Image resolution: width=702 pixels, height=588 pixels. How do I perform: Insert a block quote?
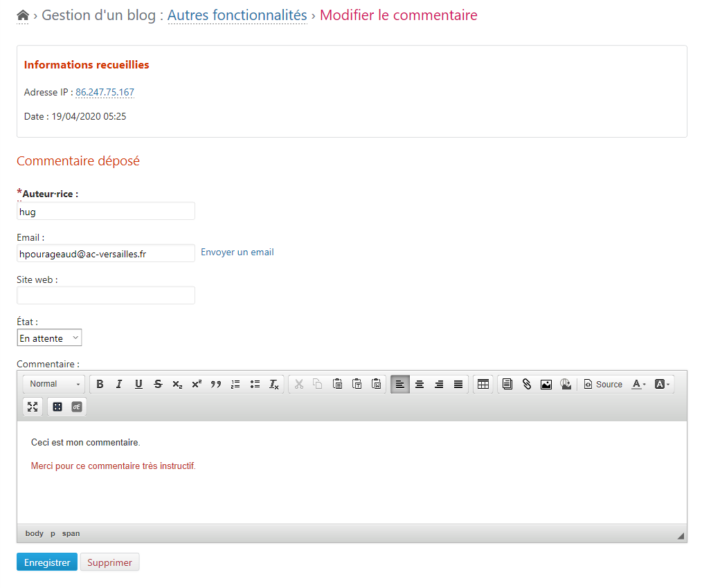click(x=216, y=384)
